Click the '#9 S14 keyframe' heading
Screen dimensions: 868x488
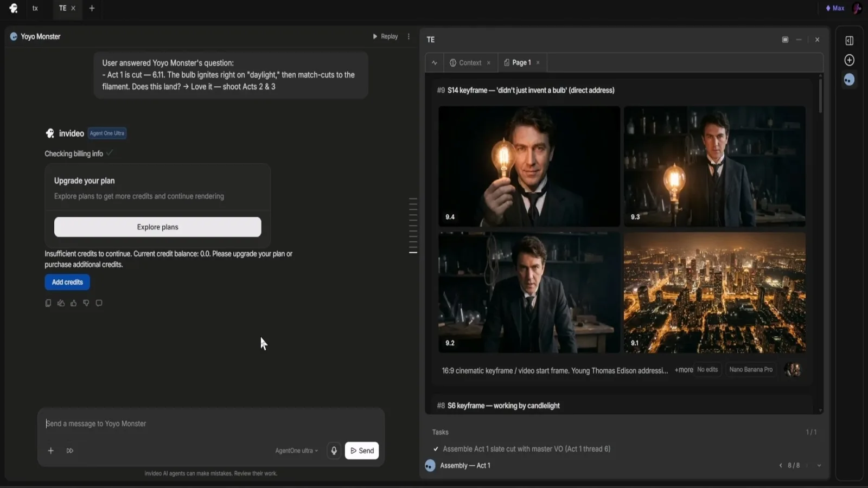526,90
